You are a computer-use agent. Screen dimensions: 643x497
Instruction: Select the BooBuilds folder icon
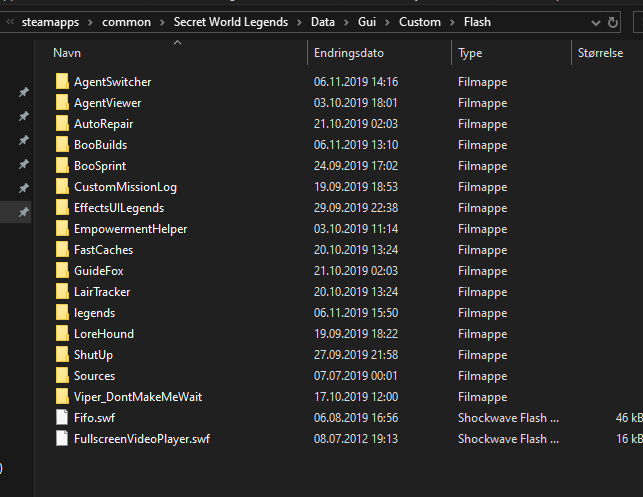tap(62, 145)
